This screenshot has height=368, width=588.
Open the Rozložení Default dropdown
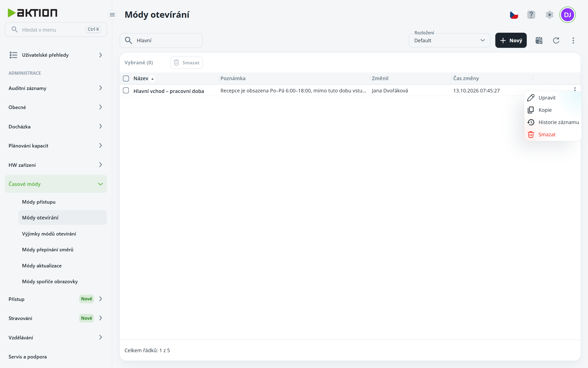click(449, 40)
